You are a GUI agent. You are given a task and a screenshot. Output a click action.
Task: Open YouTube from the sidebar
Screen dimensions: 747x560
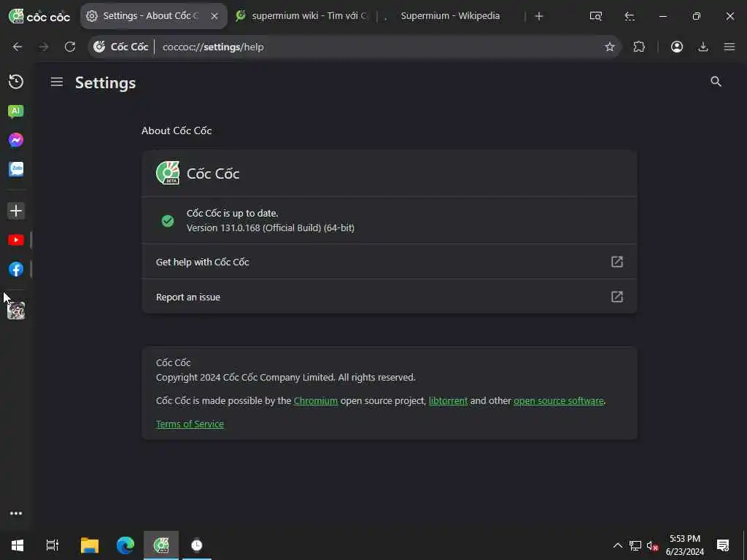coord(16,240)
